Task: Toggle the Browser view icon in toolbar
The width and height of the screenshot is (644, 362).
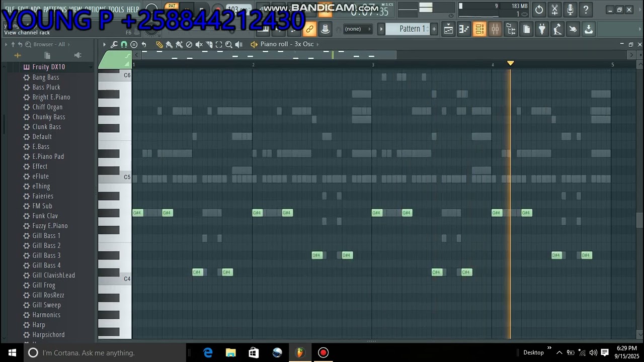Action: [x=511, y=29]
